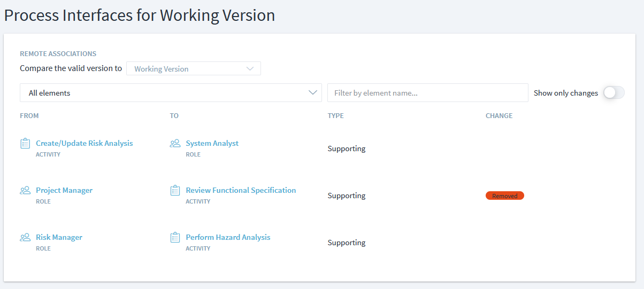Viewport: 644px width, 289px height.
Task: Click the activity icon beside Create/Update Risk Analysis
Action: click(25, 143)
